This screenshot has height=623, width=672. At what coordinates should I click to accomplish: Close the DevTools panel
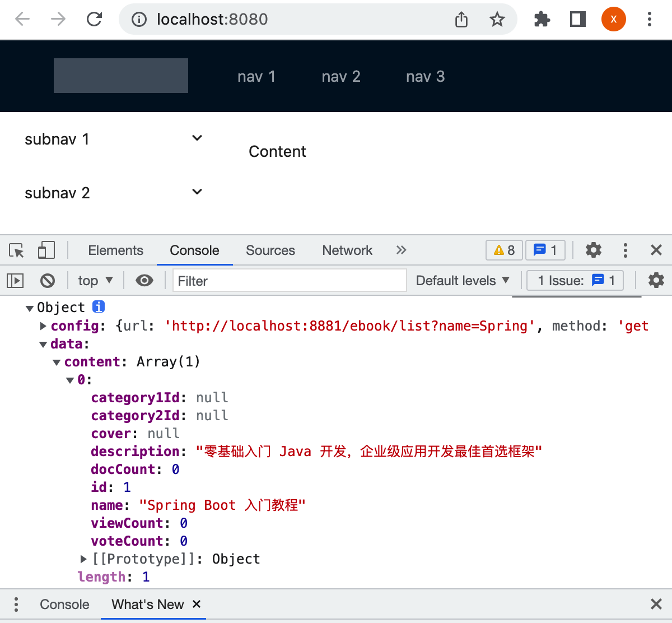pyautogui.click(x=656, y=250)
